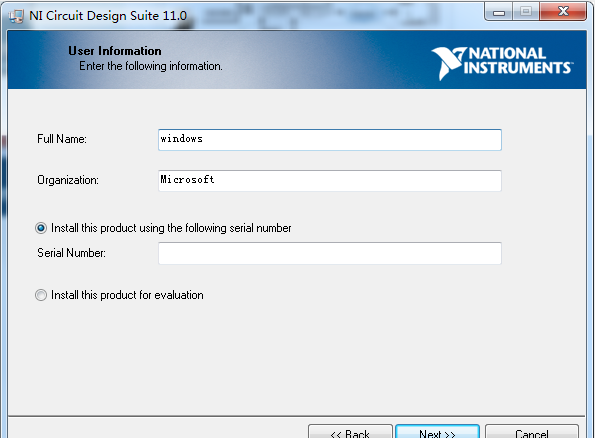Abort installation with the Cancel button
This screenshot has height=438, width=595.
click(x=532, y=432)
